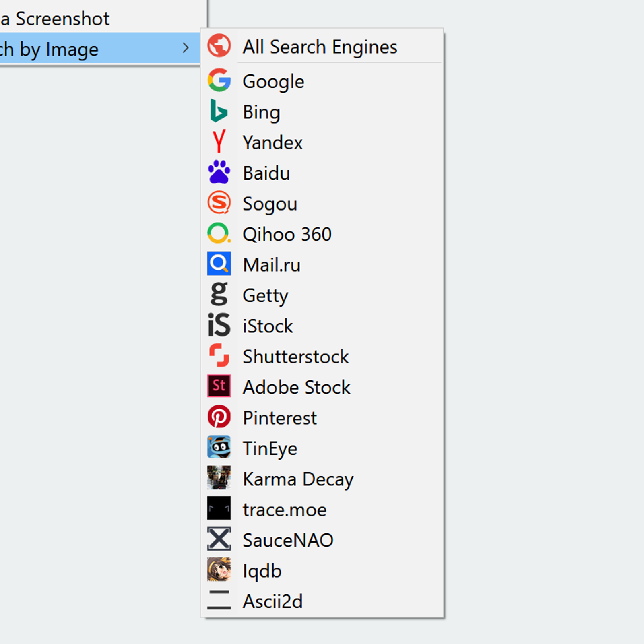Click the All Search Engines globe icon
Screen dimensions: 644x644
coord(219,45)
